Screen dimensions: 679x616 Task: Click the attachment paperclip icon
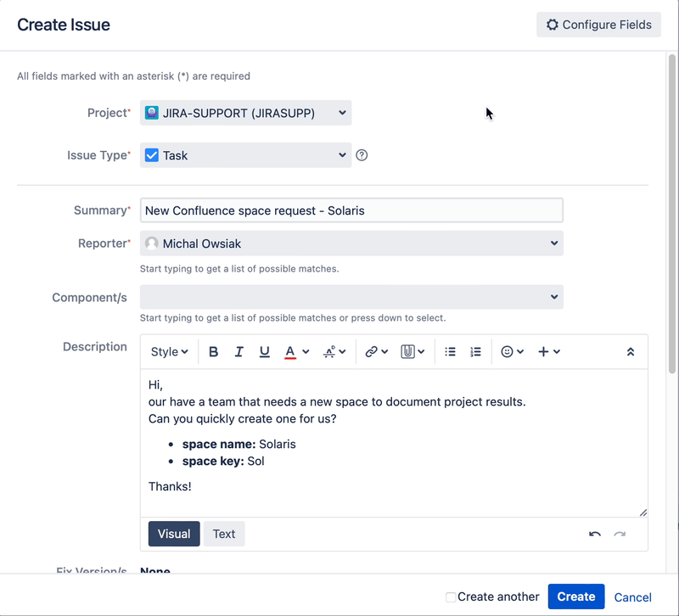pos(407,352)
